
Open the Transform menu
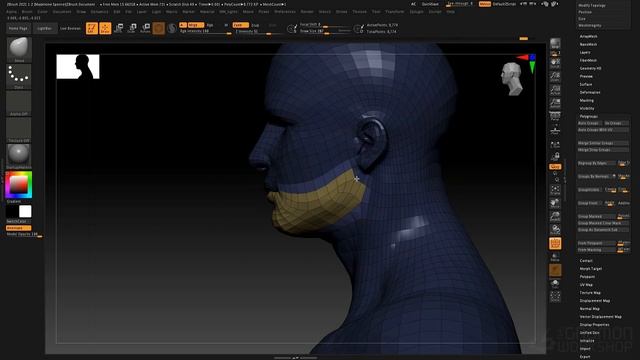(395, 12)
